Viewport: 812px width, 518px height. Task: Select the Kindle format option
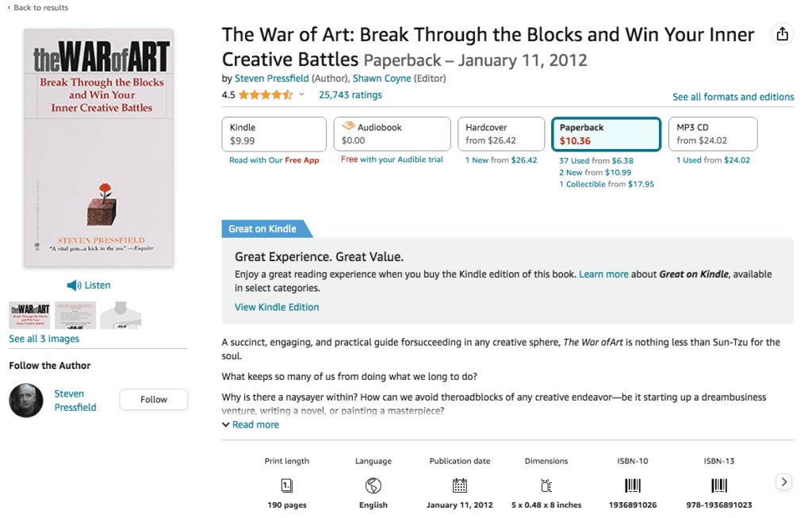(x=274, y=132)
